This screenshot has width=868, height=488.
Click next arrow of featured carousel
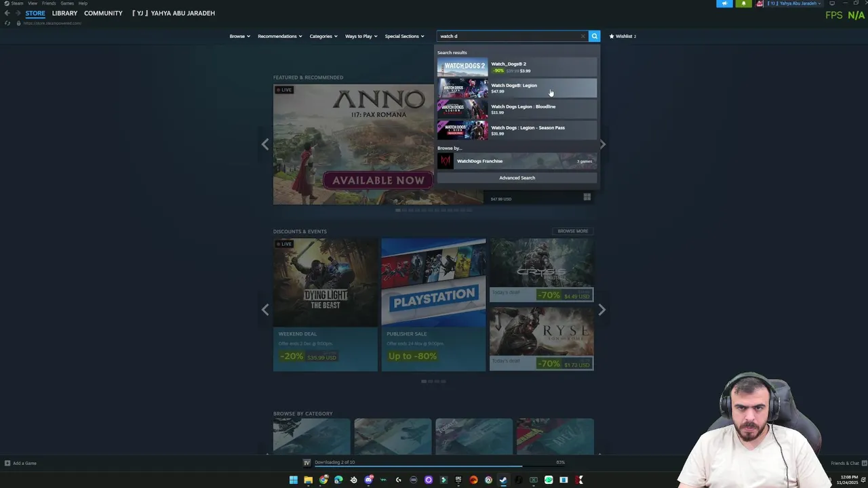[x=602, y=144]
